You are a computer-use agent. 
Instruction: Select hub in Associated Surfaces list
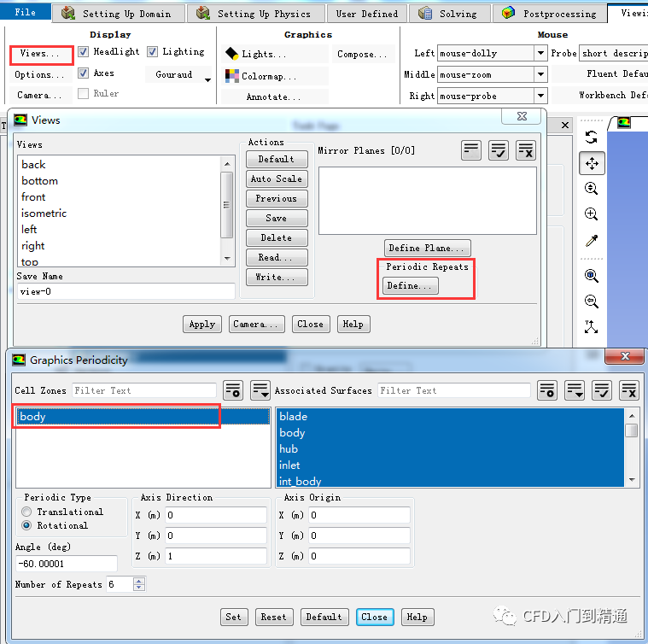(x=450, y=448)
